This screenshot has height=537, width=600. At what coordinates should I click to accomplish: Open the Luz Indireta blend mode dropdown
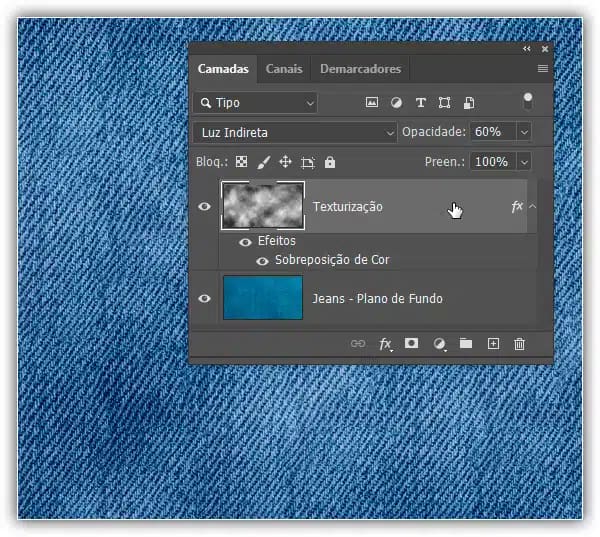[x=295, y=132]
